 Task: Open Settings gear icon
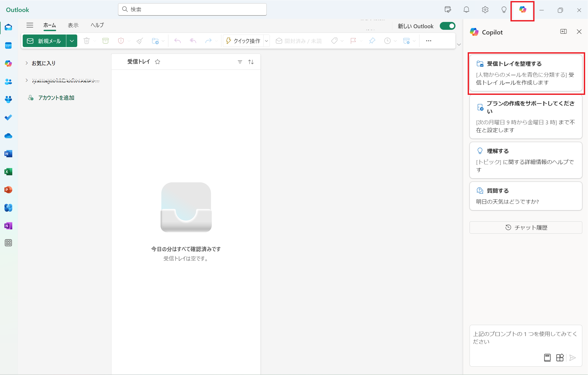485,10
